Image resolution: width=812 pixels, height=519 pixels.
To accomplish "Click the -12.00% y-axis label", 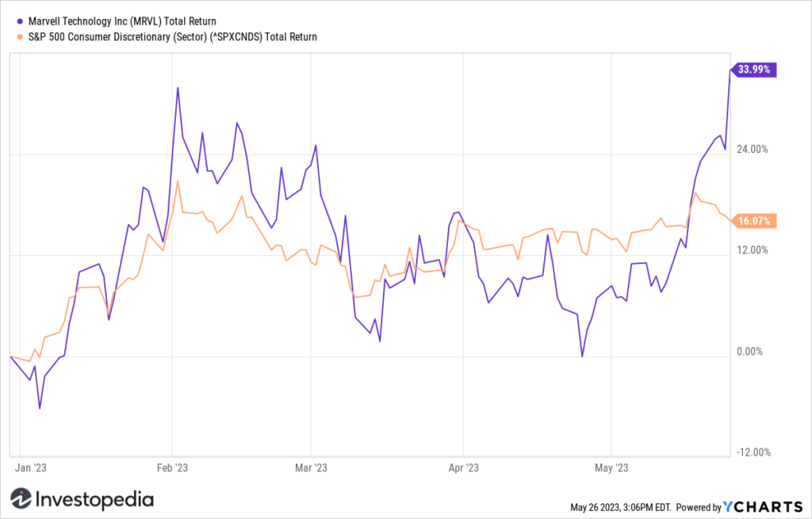I will (x=753, y=452).
